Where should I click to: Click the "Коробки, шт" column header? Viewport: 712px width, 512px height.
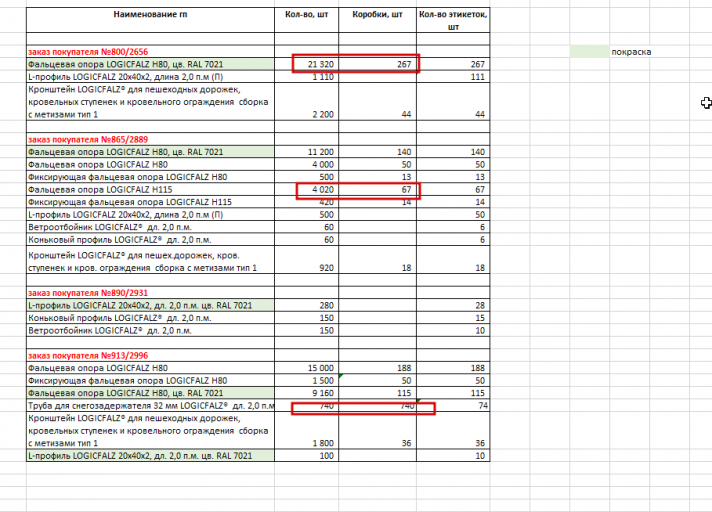377,20
